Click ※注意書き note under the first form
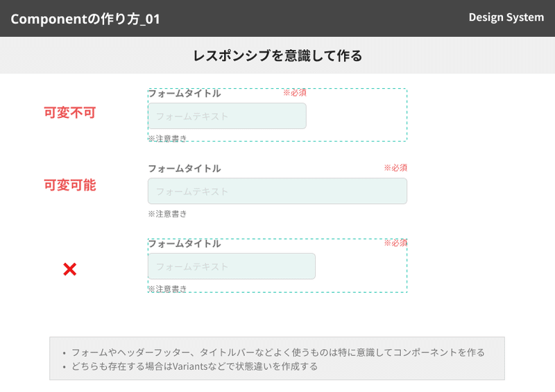The width and height of the screenshot is (555, 392). click(x=167, y=139)
